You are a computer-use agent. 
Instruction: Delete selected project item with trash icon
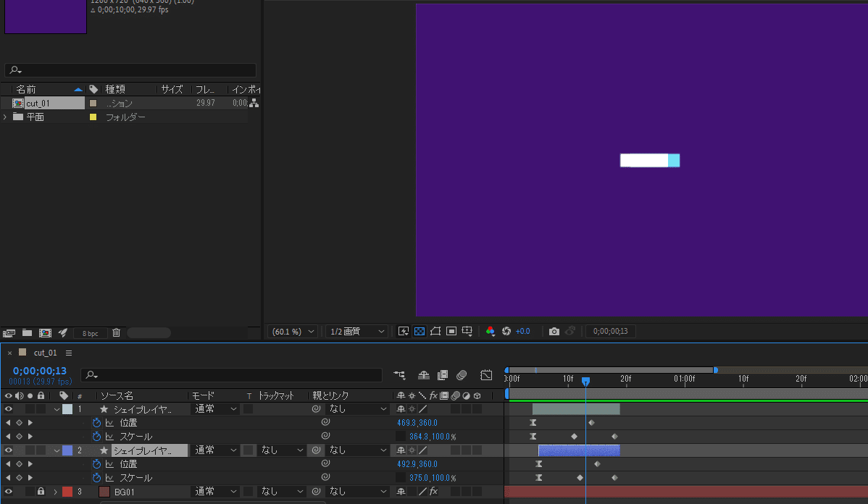[116, 332]
